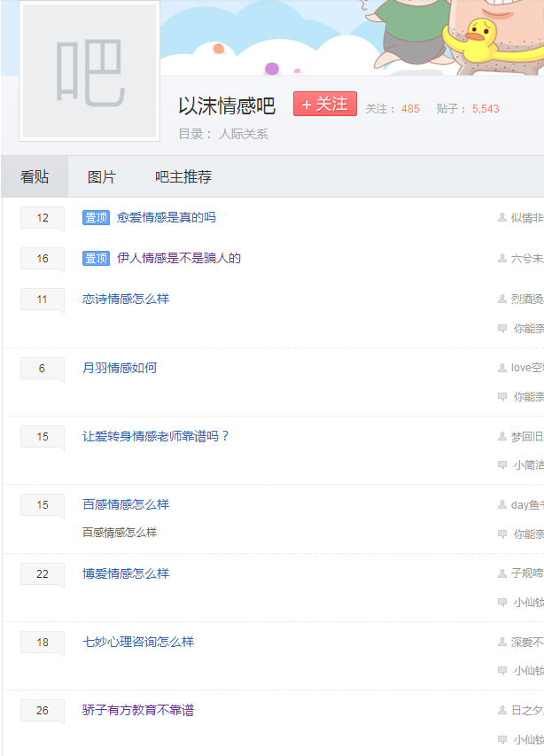Follow the forum with the 关注 button
544x756 pixels.
325,104
